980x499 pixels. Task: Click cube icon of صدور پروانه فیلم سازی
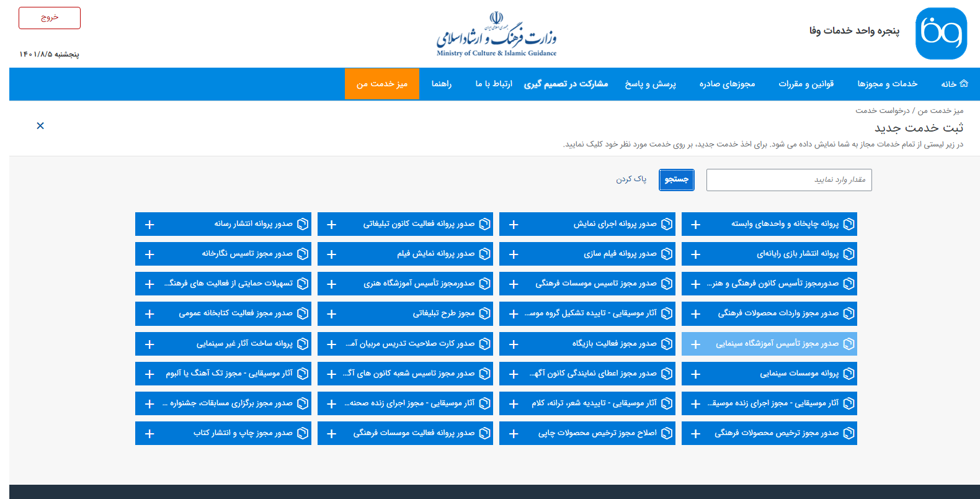click(667, 254)
